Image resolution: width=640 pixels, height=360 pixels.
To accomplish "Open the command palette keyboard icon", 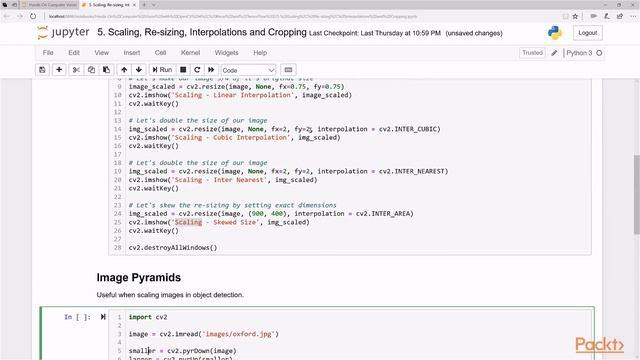I will point(288,70).
